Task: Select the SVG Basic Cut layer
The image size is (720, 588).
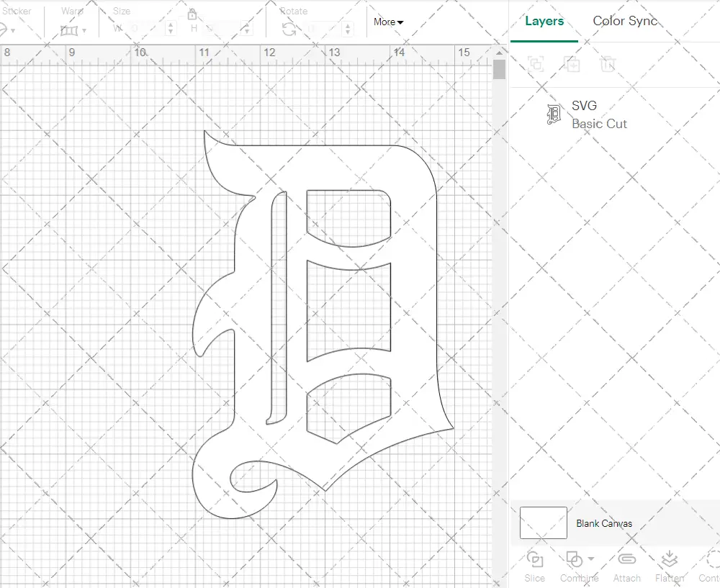Action: (615, 114)
